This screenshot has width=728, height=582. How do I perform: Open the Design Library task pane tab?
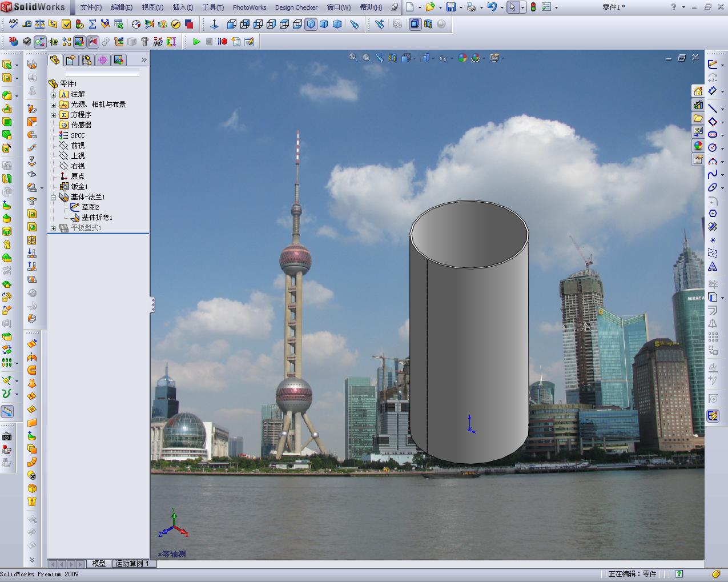[x=698, y=105]
